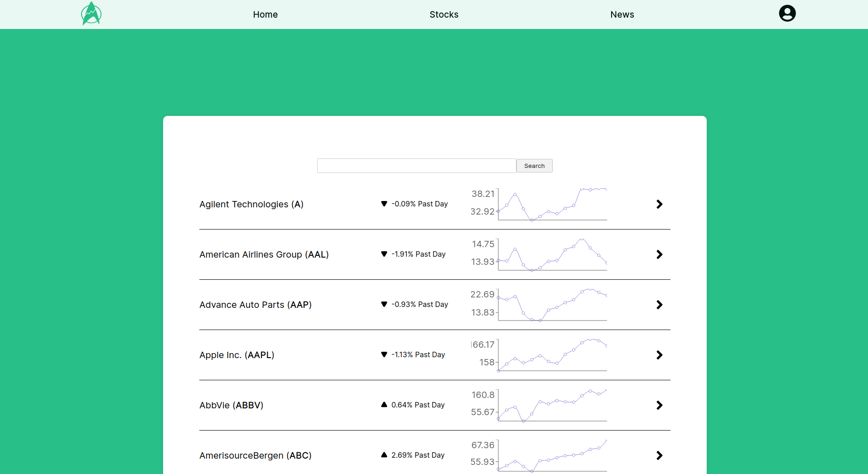
Task: Focus the stock search input field
Action: (x=417, y=166)
